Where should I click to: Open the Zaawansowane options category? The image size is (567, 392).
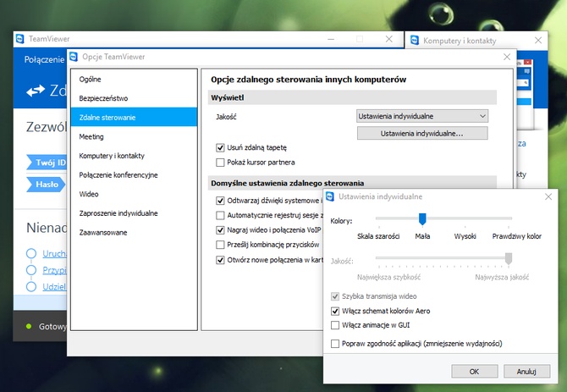[x=103, y=232]
